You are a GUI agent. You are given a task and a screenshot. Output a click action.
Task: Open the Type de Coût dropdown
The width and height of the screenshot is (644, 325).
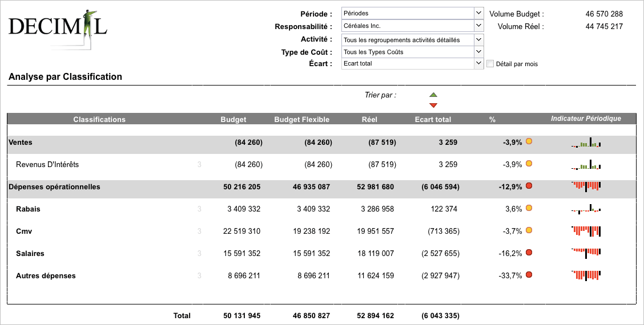[413, 52]
